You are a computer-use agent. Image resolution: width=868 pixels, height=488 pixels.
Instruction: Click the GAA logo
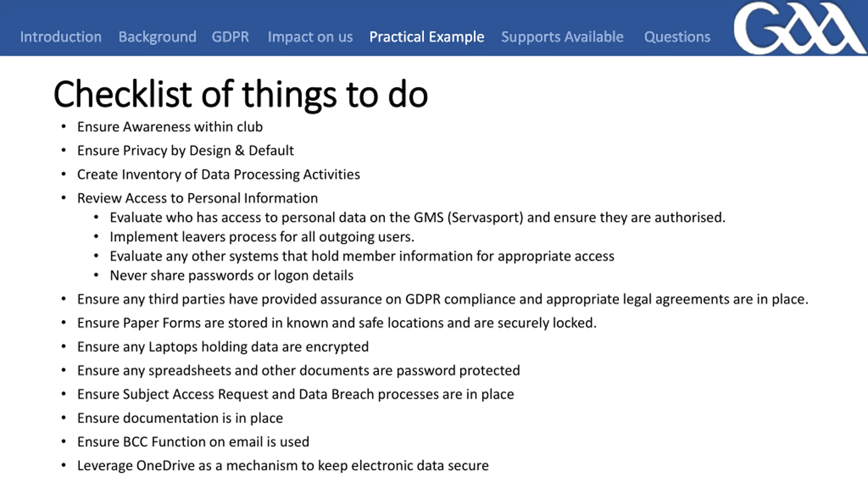pyautogui.click(x=800, y=28)
